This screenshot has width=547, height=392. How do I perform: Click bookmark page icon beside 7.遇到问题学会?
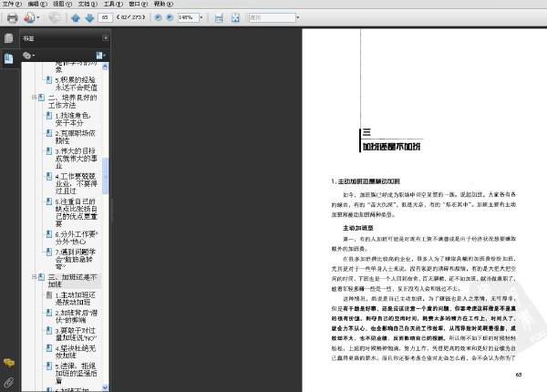click(49, 252)
